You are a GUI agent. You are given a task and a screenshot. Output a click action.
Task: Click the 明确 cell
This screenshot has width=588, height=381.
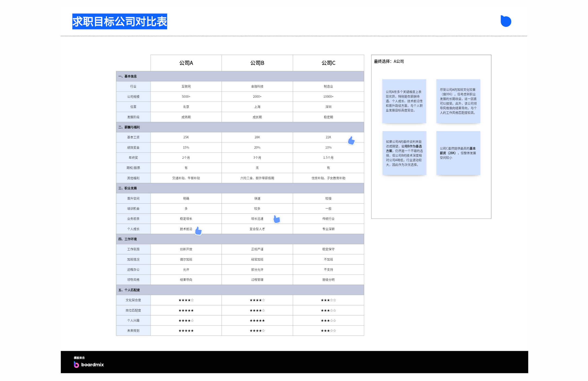coord(186,198)
